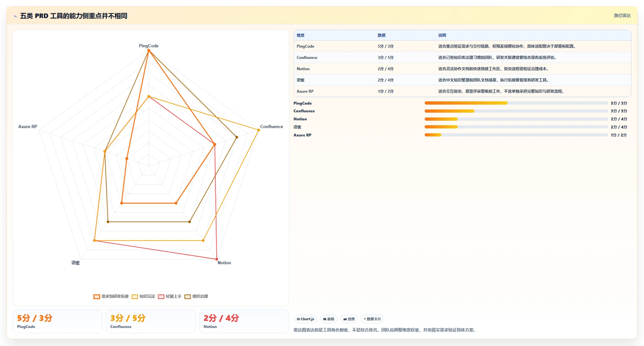Select the Notion row name in table
Screen dimensions: 644x346
coord(303,69)
